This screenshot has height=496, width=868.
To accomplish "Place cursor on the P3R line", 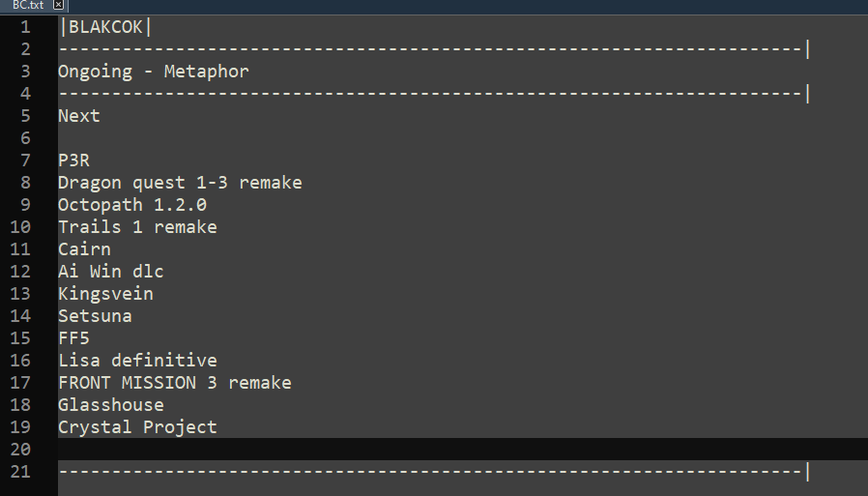I will (x=73, y=160).
